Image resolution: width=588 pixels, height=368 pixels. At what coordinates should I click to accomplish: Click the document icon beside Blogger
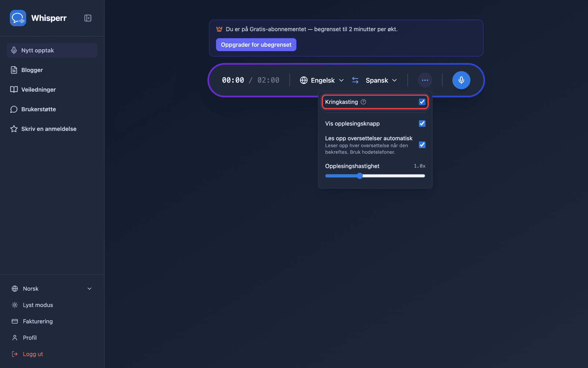(x=14, y=70)
